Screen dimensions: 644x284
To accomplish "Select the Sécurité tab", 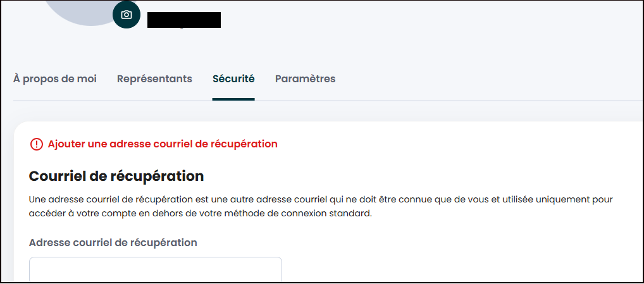I will coord(233,79).
